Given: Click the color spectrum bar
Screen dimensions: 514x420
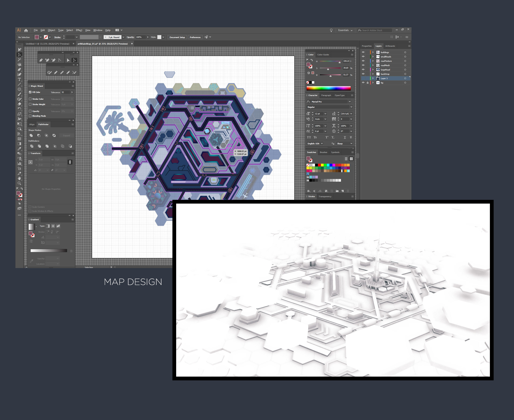Looking at the screenshot, I should pos(328,88).
